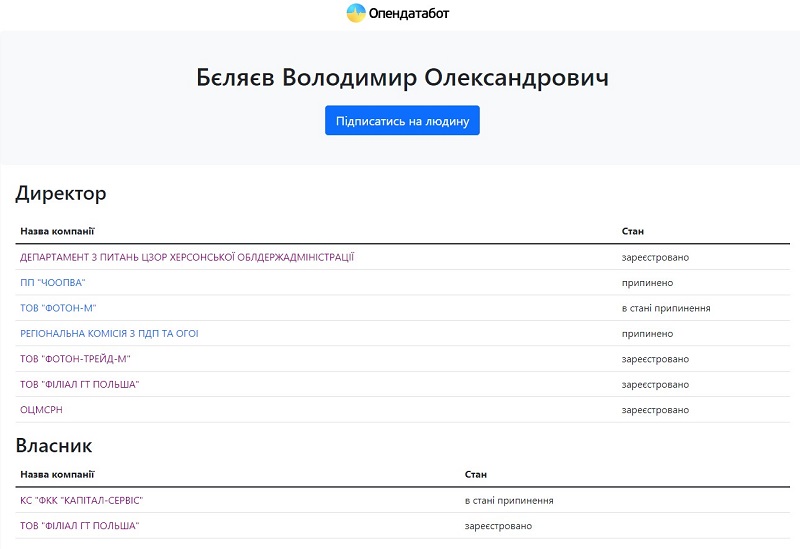The width and height of the screenshot is (800, 549).
Task: Open ТОВ "ФІЛІАЛ ГТ ПОЛЬША" in Власник table
Action: (x=80, y=526)
